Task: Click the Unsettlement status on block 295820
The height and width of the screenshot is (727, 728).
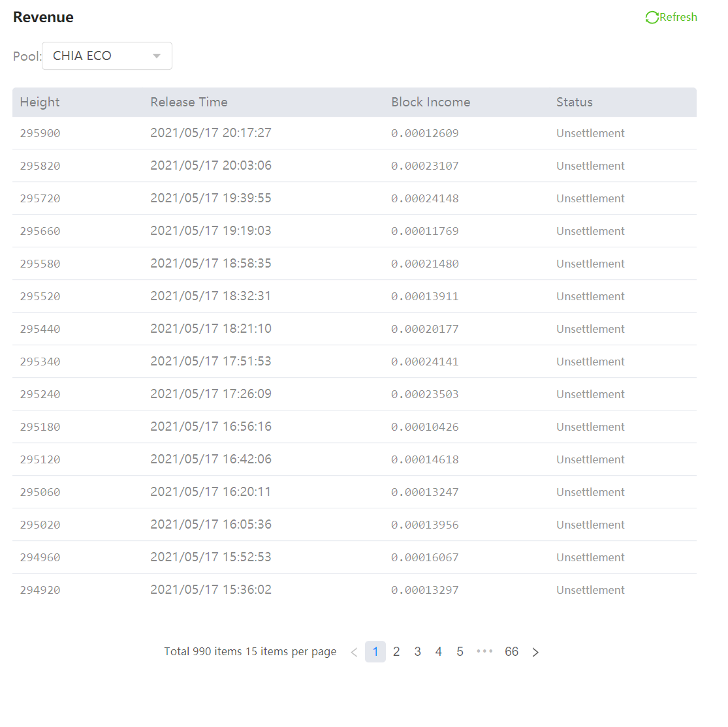Action: point(590,165)
